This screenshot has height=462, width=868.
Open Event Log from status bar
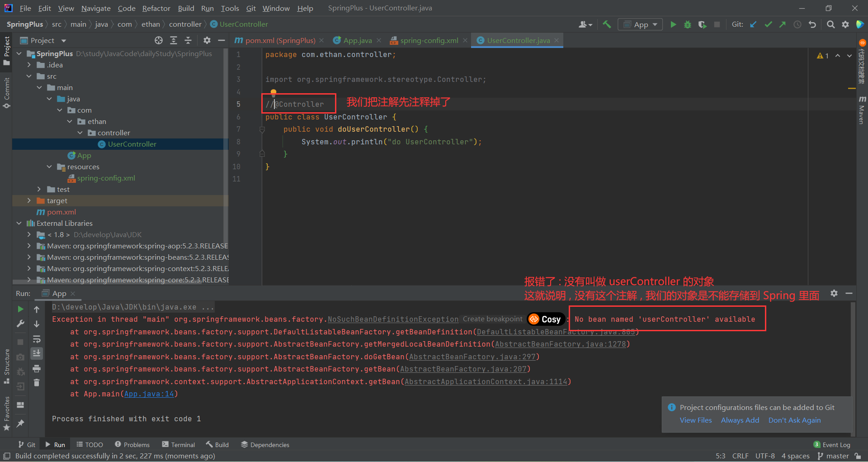click(x=832, y=444)
